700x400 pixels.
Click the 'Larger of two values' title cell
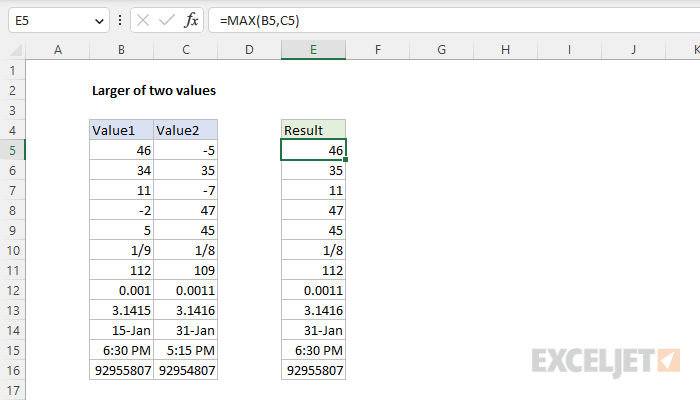(x=154, y=91)
